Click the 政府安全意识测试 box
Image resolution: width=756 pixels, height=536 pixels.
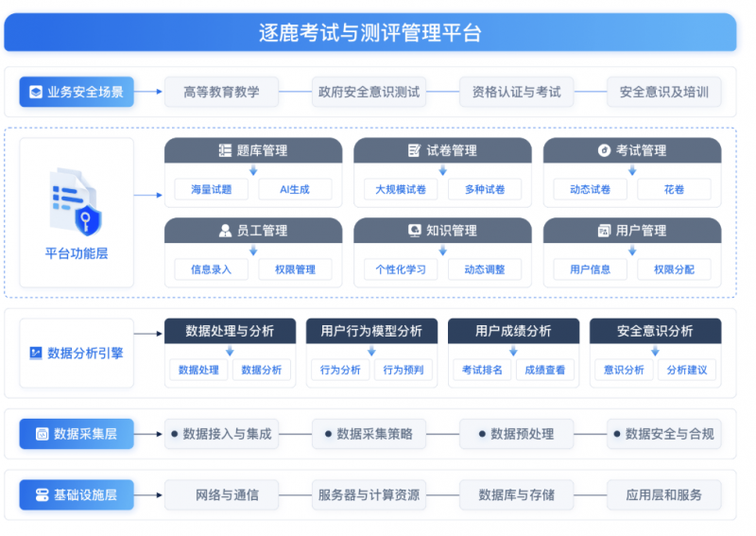coord(369,92)
